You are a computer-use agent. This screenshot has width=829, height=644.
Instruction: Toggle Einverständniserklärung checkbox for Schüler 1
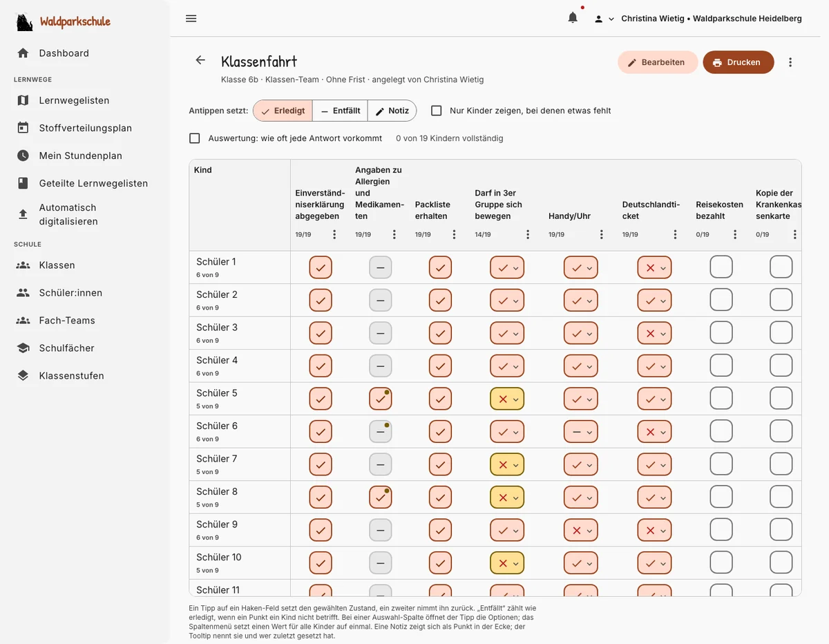point(321,267)
